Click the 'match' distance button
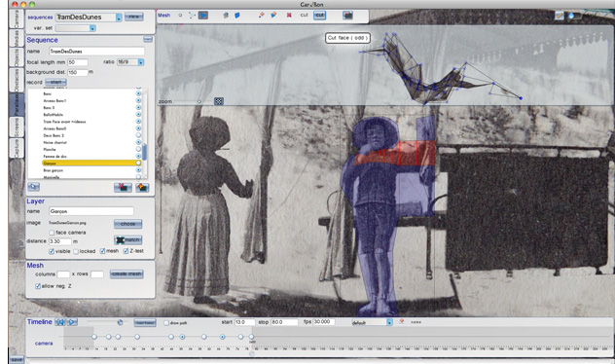Viewport: 615px width, 364px height. click(x=127, y=239)
